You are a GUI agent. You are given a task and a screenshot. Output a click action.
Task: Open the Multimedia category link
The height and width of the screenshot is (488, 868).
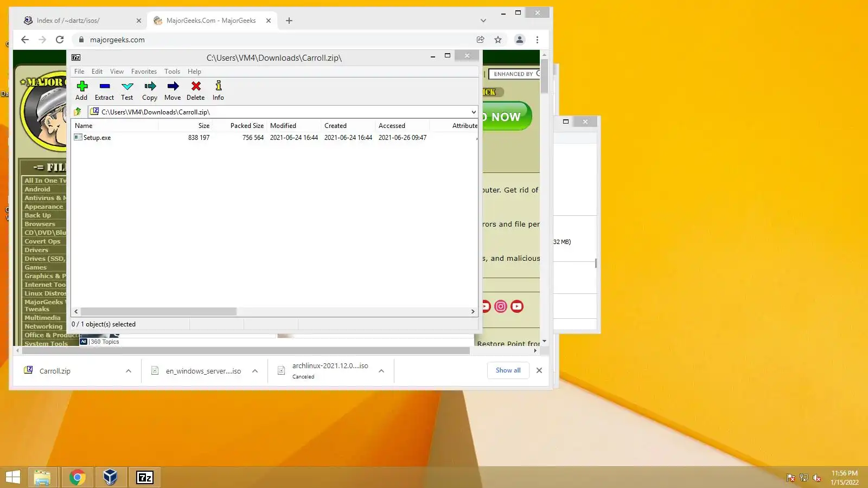coord(42,318)
